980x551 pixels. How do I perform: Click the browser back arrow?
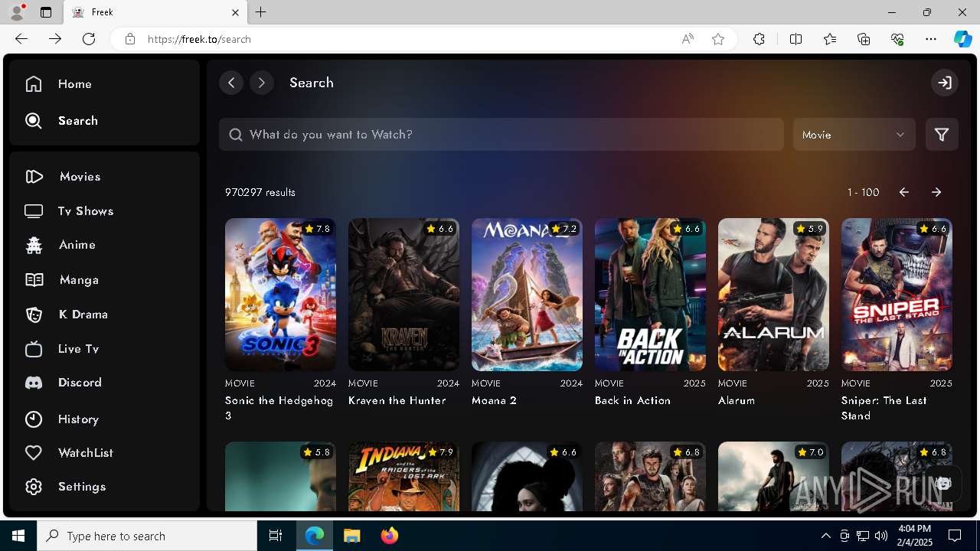pyautogui.click(x=21, y=39)
